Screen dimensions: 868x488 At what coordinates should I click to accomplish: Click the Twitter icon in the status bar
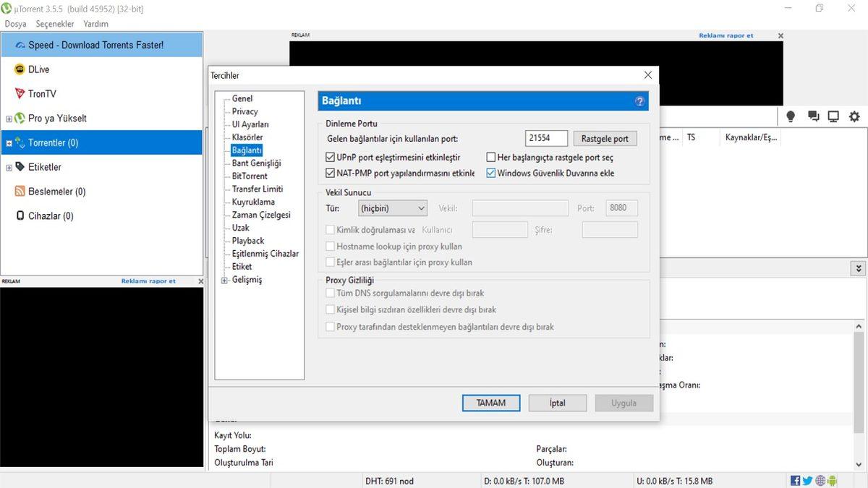808,479
